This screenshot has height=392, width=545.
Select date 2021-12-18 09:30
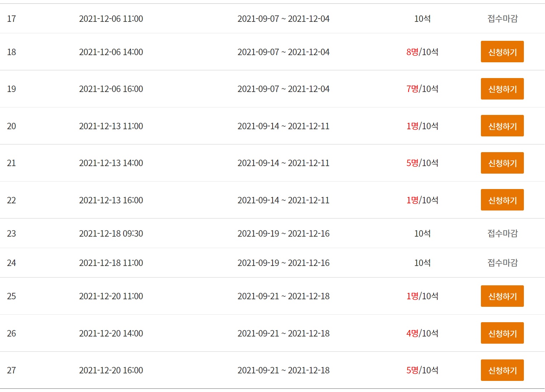[111, 233]
